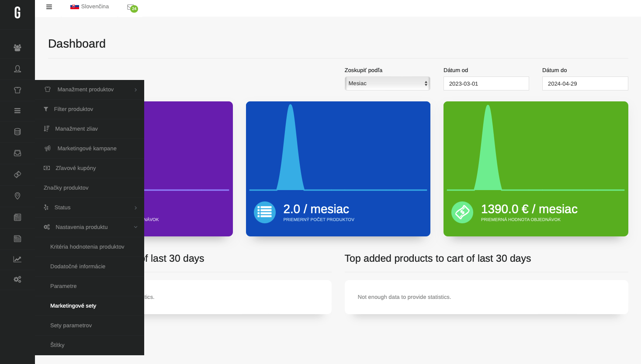This screenshot has width=641, height=364.
Task: Open the line chart statistics sidebar icon
Action: [17, 259]
